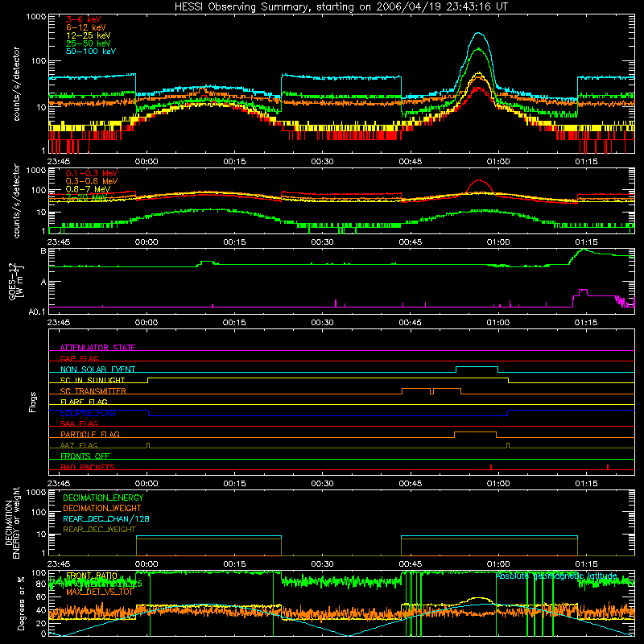Click the first BAD_PACKETS red spike

pyautogui.click(x=491, y=467)
